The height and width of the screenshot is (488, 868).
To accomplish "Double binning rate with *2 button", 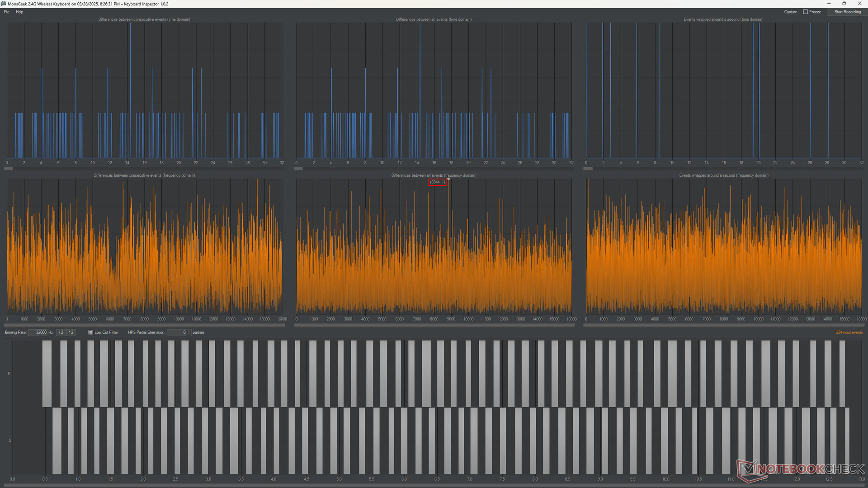I will pos(71,332).
